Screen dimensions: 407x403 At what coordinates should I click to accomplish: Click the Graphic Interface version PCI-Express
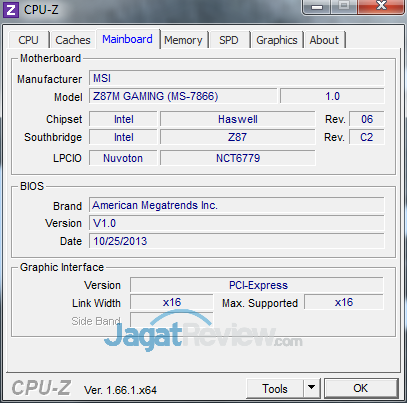click(257, 285)
